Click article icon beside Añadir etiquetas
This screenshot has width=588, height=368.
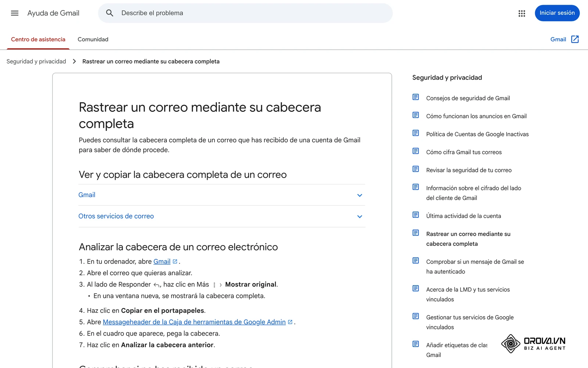coord(416,344)
